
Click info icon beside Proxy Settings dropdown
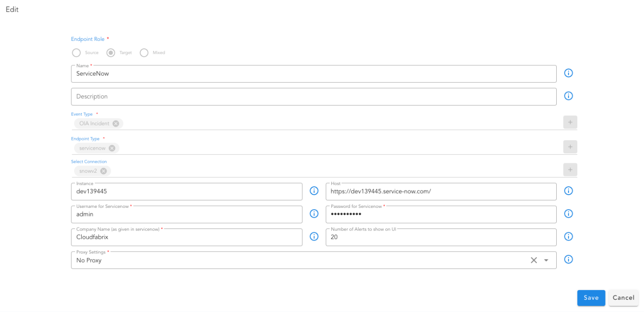(568, 259)
